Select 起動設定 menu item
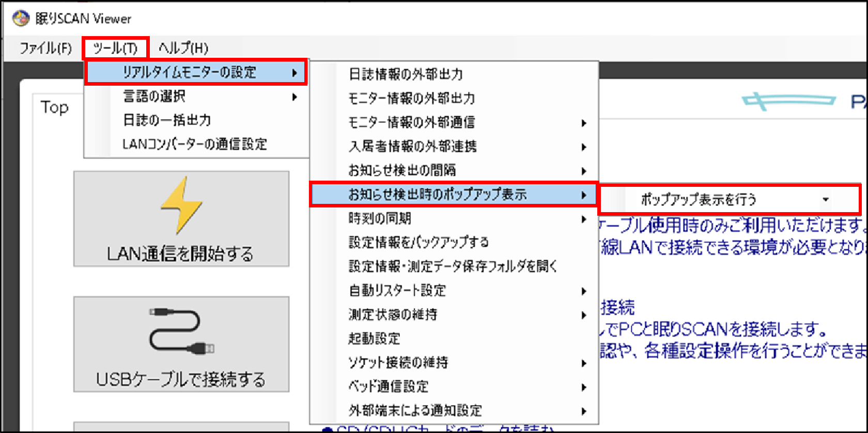 [x=454, y=339]
